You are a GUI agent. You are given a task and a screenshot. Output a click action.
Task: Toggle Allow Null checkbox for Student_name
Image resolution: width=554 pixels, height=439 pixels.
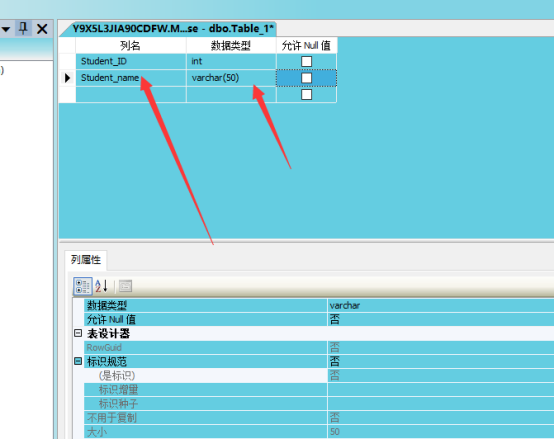click(x=306, y=78)
